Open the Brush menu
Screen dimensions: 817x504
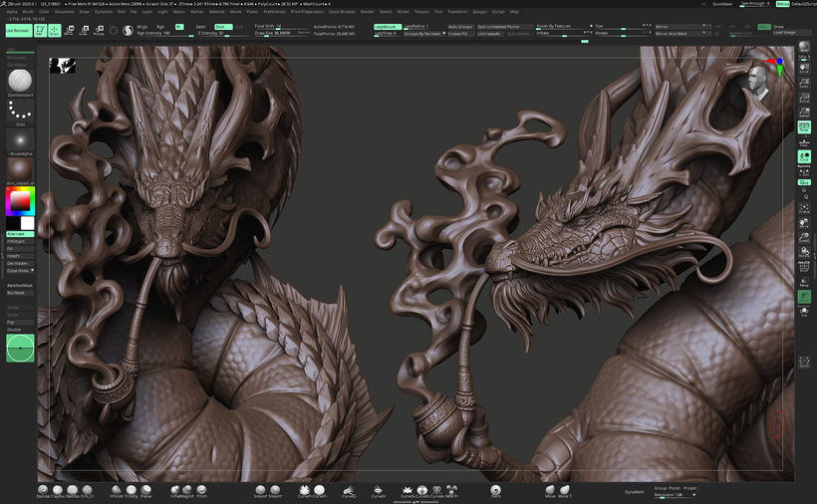(x=26, y=12)
